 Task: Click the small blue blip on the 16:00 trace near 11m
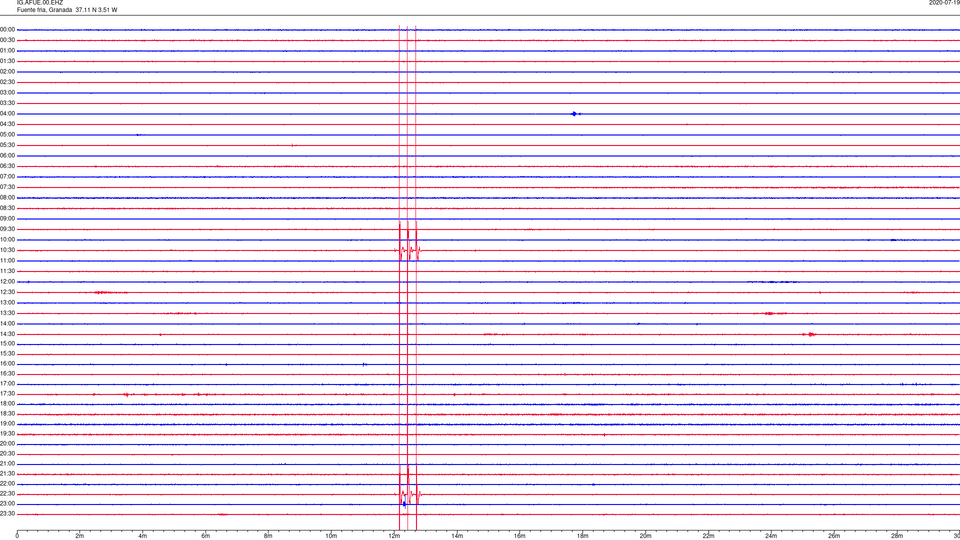click(x=364, y=364)
